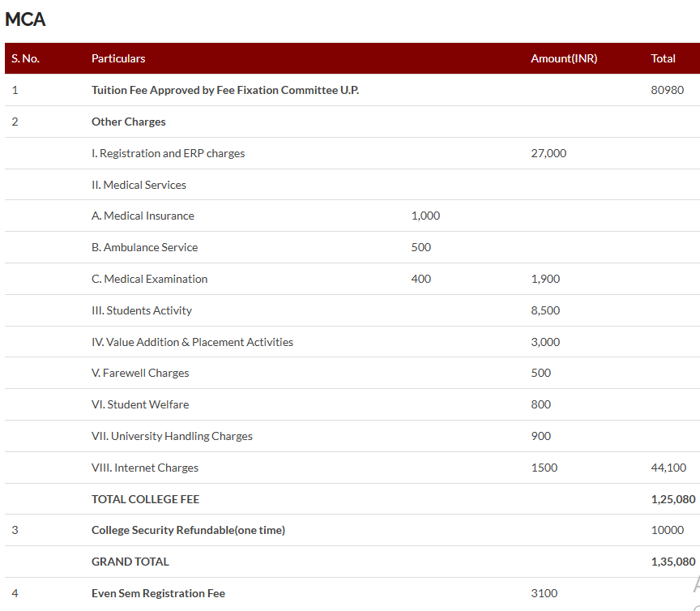Click serial number 4 in the Even Sem Registration row

click(x=15, y=594)
